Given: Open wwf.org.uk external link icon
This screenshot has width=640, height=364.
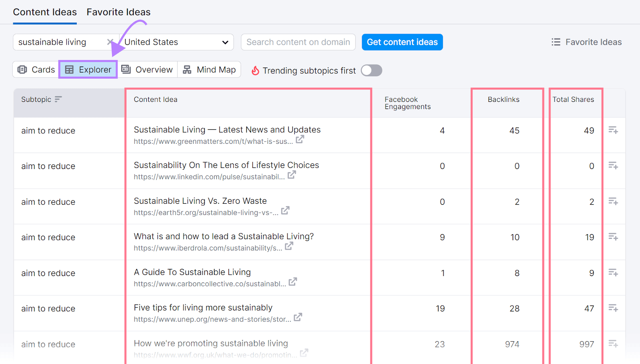Looking at the screenshot, I should pos(304,353).
